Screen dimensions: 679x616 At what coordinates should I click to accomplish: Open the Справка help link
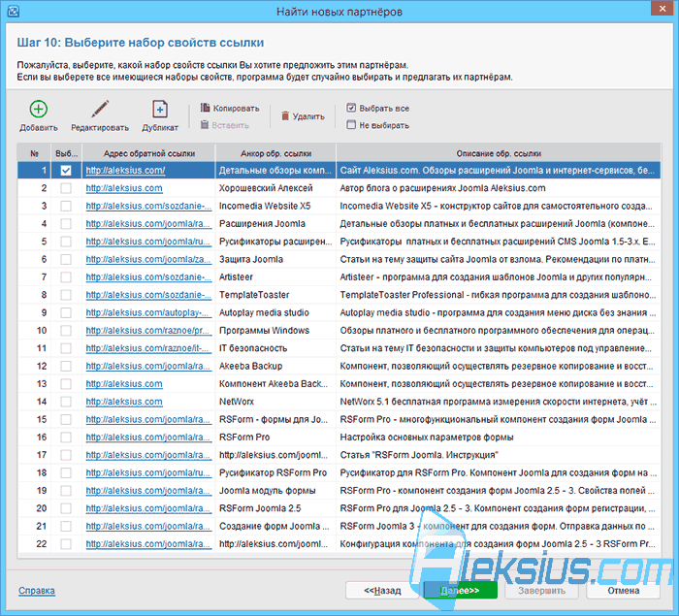[x=37, y=591]
